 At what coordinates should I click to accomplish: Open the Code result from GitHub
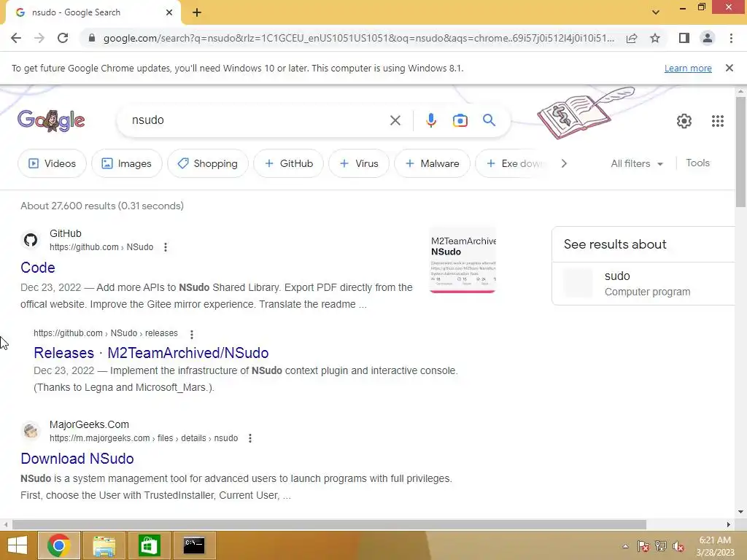tap(38, 268)
